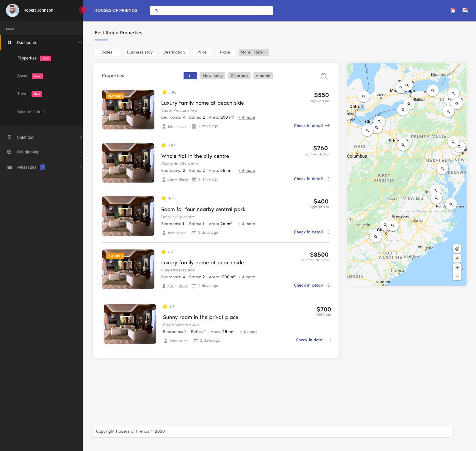Screen dimensions: 476x451
Task: Click the map locate-me target button
Action: tap(457, 258)
